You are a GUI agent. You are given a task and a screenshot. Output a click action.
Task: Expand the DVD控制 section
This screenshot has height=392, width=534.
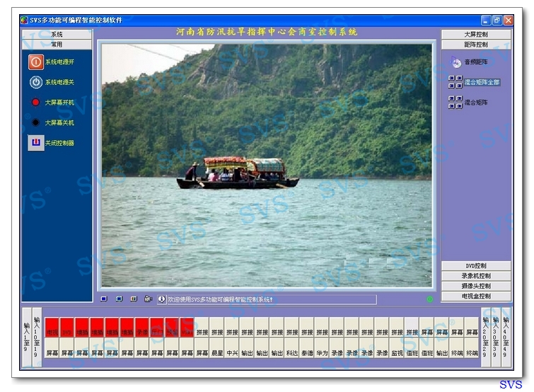pos(476,266)
